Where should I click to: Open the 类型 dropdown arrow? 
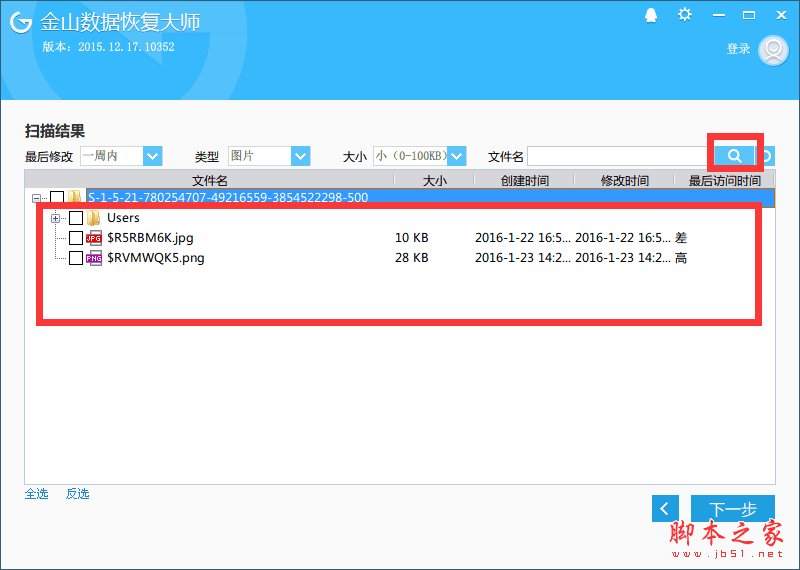[301, 156]
